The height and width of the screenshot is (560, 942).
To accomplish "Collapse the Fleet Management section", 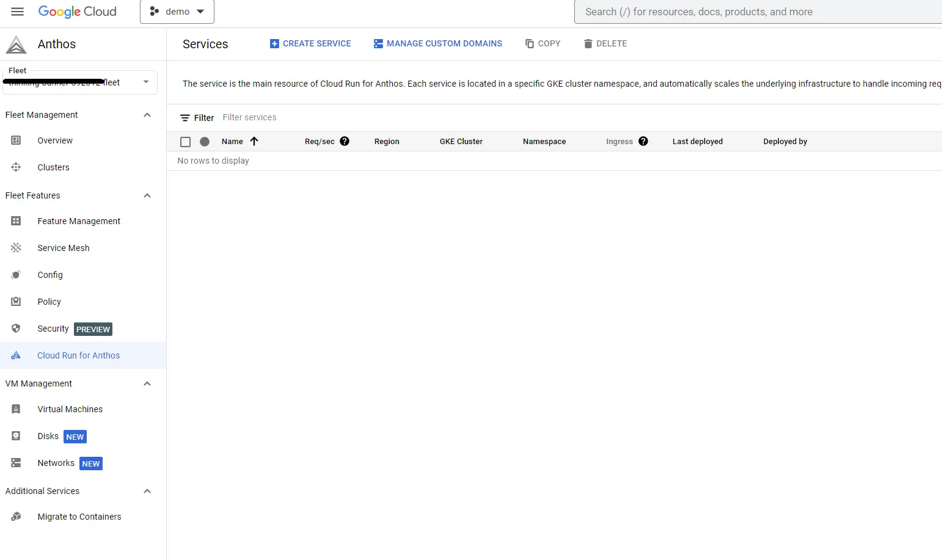I will point(147,115).
